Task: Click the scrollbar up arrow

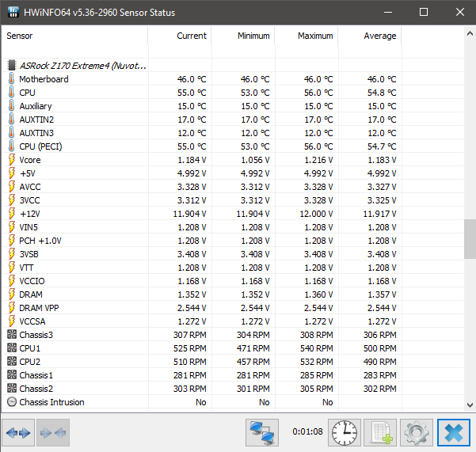Action: coord(470,33)
